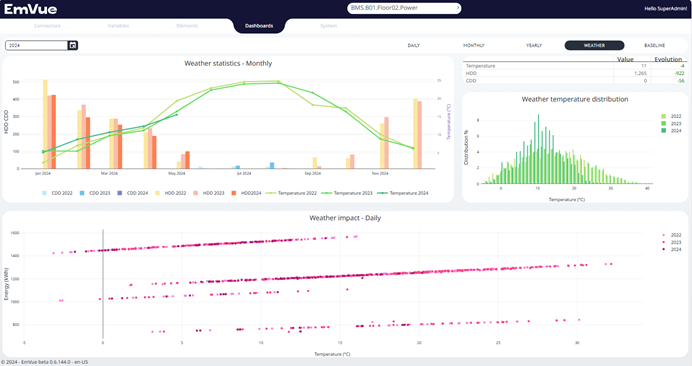Hide HDD 2022 series in legend
692x366 pixels.
(171, 193)
